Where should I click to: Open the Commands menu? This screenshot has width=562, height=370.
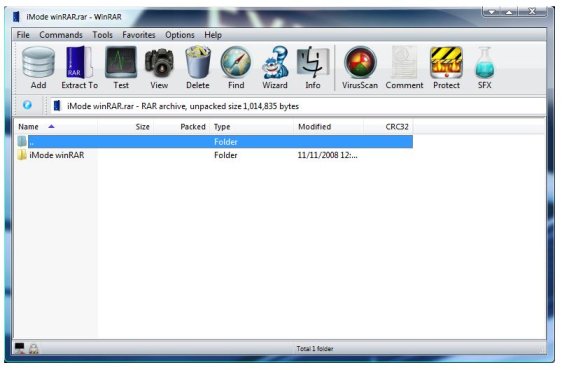61,35
